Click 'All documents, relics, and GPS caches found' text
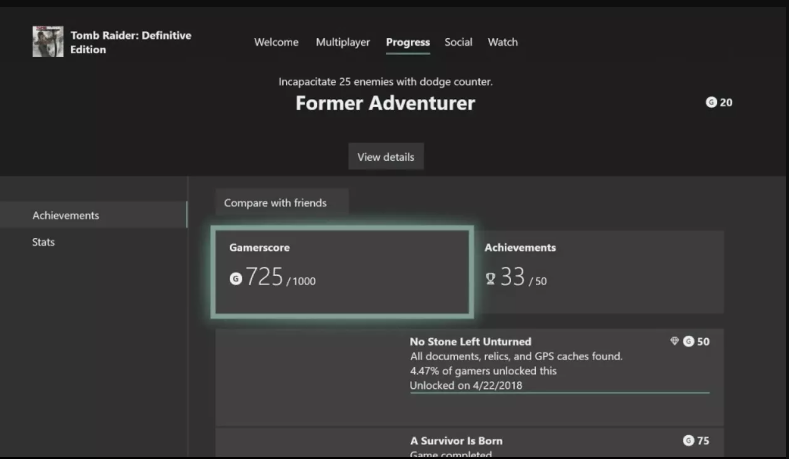 click(x=516, y=356)
